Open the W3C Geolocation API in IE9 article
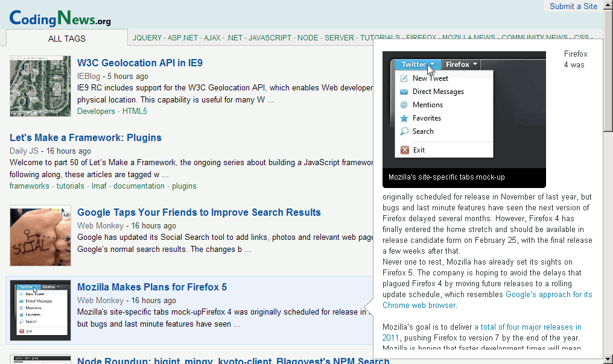The width and height of the screenshot is (613, 364). point(140,63)
